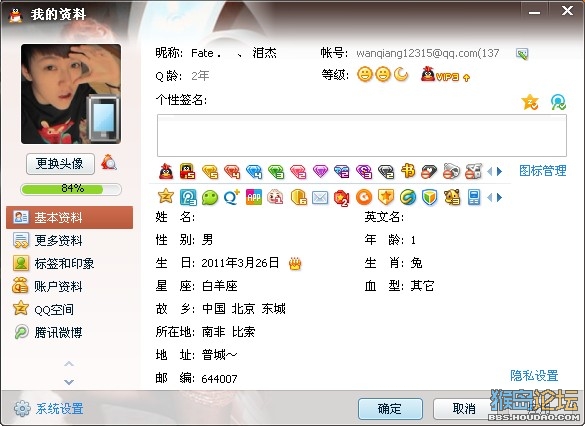The width and height of the screenshot is (585, 426).
Task: Click the QQ penguin level 5 badge
Action: click(187, 172)
